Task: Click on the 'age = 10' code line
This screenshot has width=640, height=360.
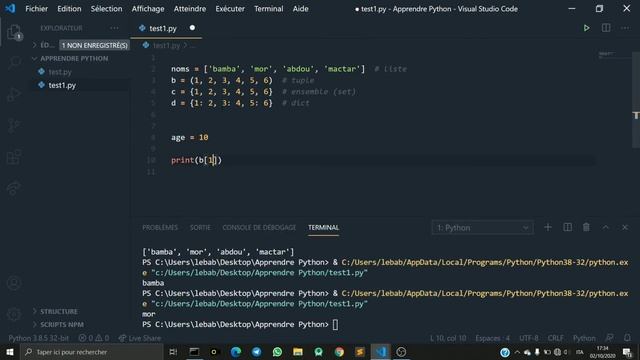Action: point(189,137)
